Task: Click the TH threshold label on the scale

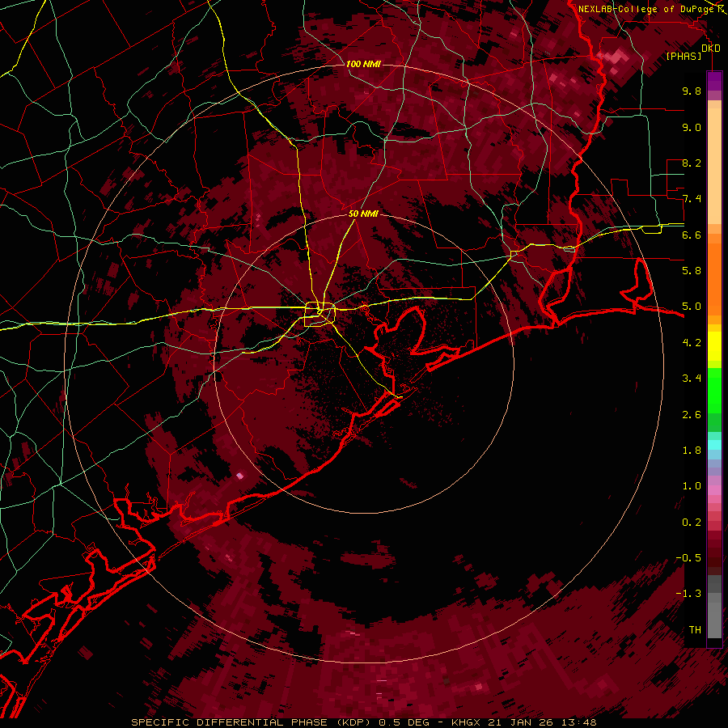Action: point(695,630)
